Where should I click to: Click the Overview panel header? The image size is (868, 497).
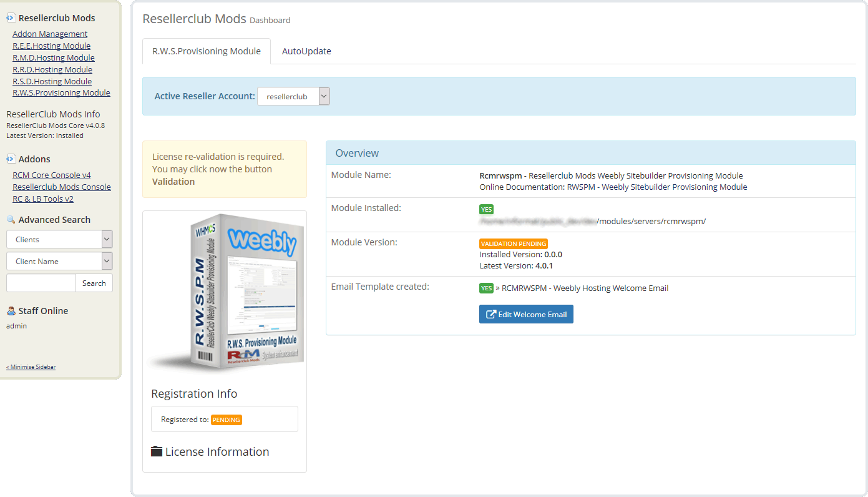590,153
